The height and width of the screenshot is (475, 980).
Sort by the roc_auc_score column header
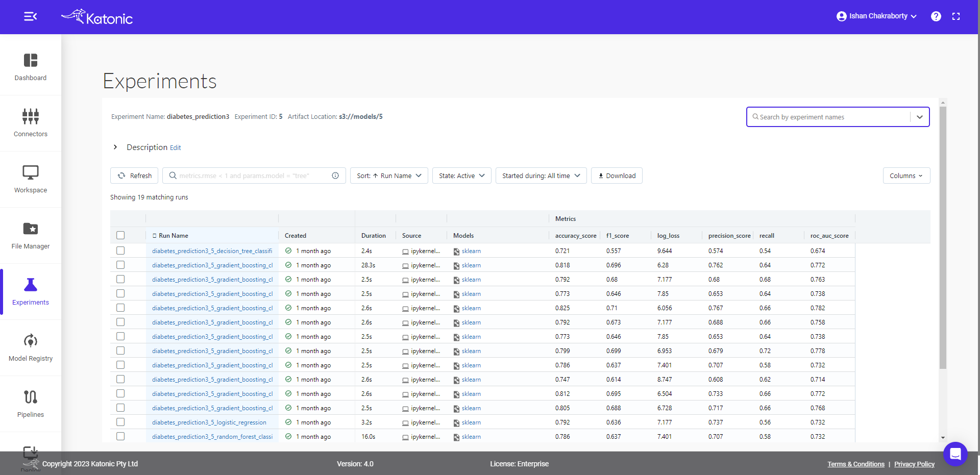829,236
